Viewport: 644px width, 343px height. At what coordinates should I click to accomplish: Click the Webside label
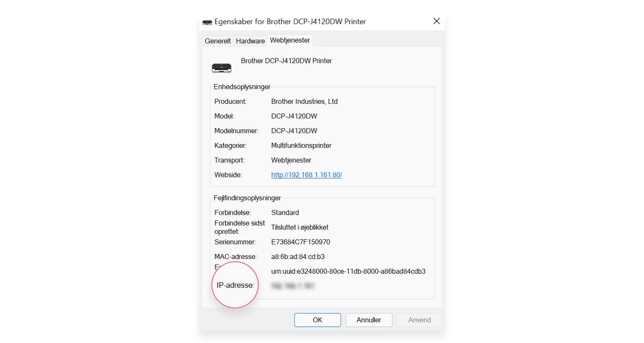[x=228, y=175]
